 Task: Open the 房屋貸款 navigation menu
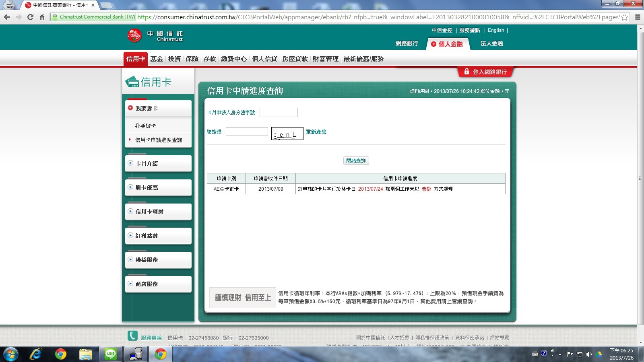coord(295,59)
